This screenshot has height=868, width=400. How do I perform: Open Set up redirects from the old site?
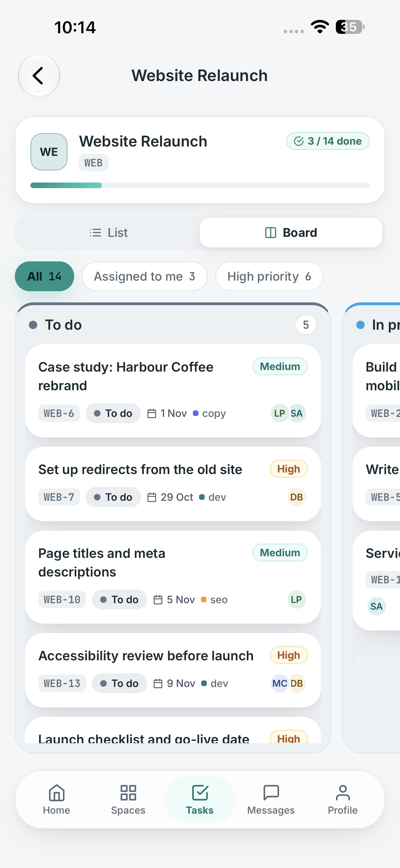coord(173,484)
